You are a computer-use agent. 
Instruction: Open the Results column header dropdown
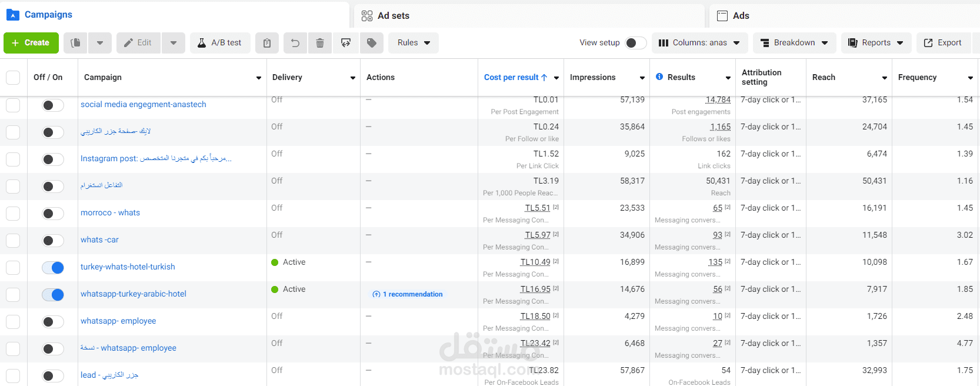click(x=728, y=78)
